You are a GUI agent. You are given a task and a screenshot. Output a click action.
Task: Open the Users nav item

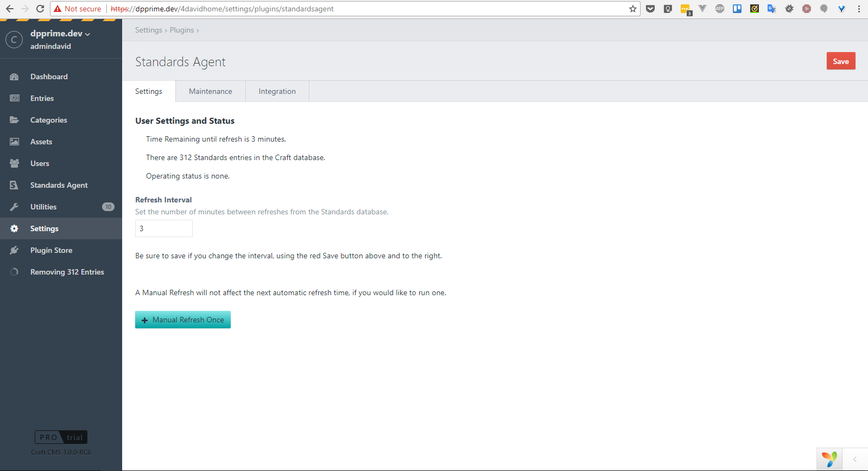[61, 163]
